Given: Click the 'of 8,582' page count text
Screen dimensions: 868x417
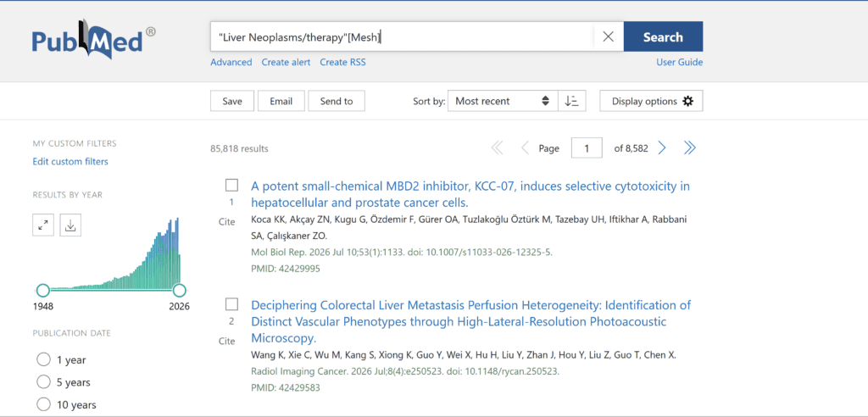Looking at the screenshot, I should [x=631, y=148].
